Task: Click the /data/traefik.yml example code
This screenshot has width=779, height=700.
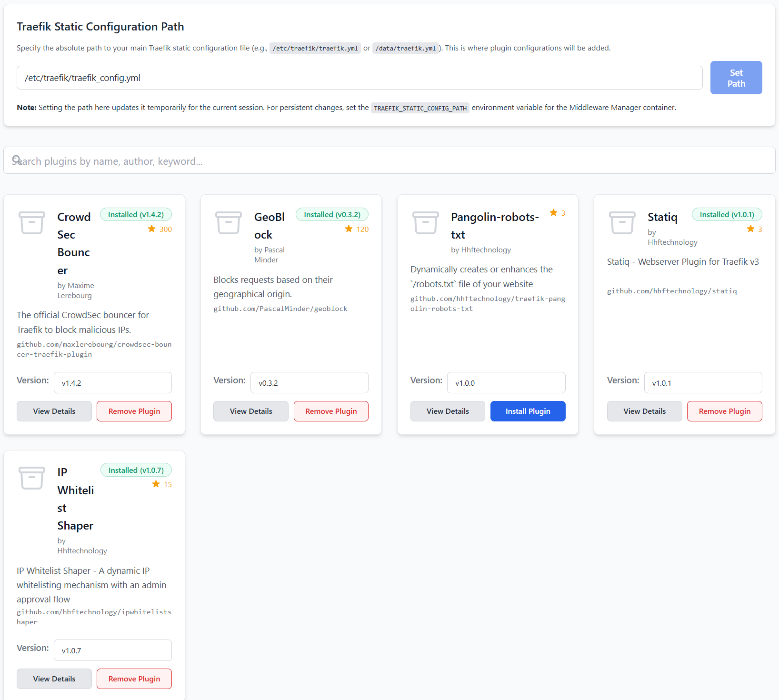Action: [406, 48]
